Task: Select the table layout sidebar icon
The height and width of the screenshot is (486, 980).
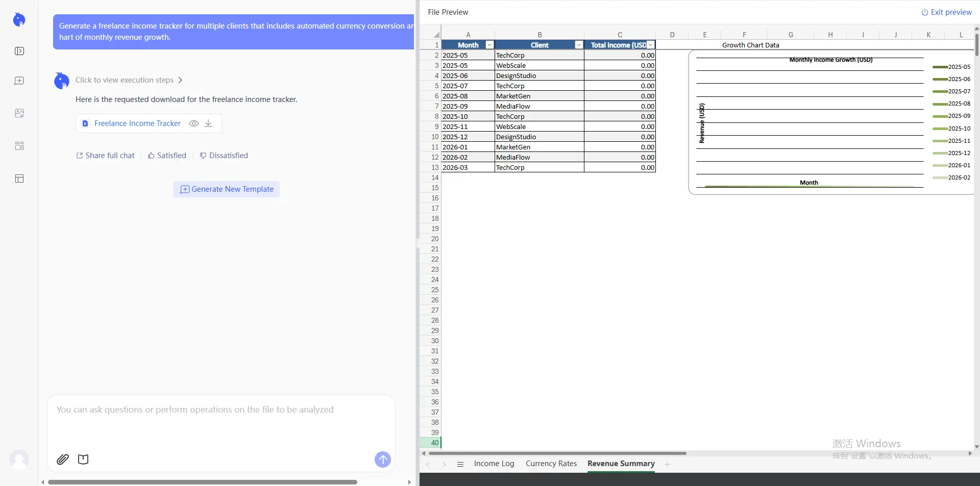Action: click(19, 178)
